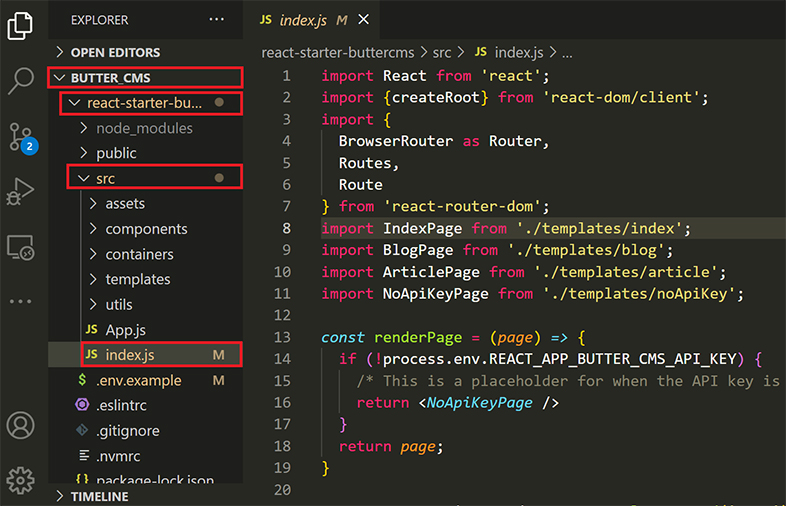Click the 'react-dom/client' import string

coord(621,97)
